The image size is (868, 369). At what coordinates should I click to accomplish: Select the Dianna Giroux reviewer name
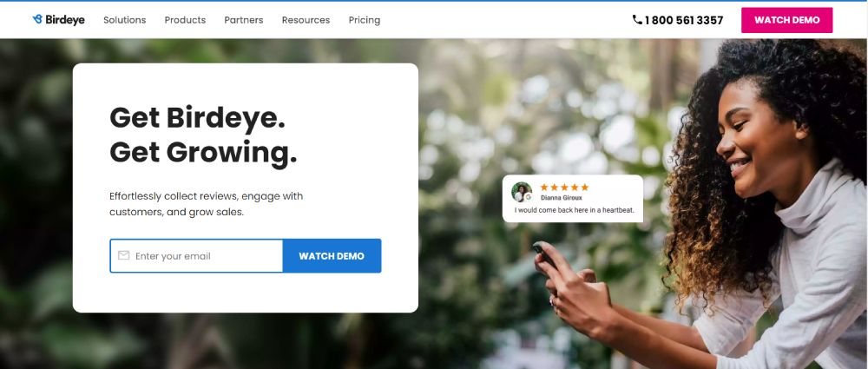pyautogui.click(x=562, y=197)
